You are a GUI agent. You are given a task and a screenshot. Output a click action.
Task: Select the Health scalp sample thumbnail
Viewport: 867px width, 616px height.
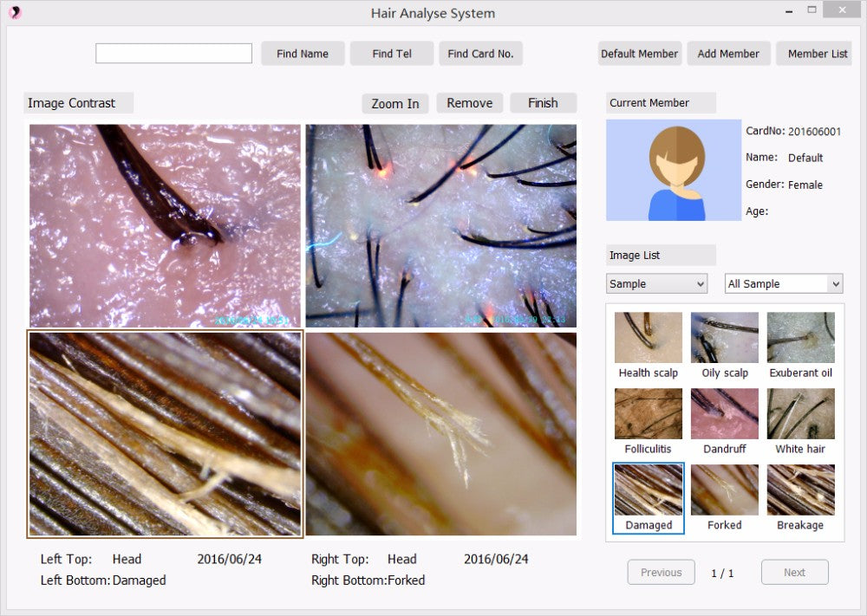pos(648,338)
